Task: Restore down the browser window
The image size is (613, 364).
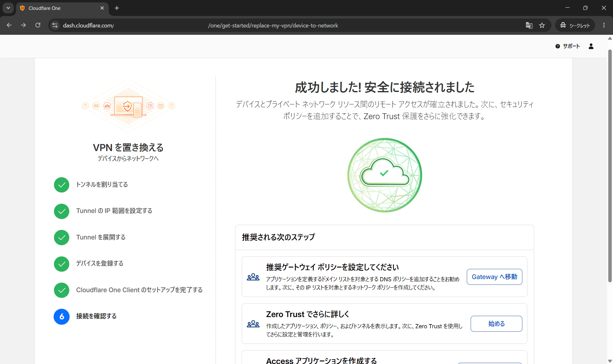Action: (585, 8)
